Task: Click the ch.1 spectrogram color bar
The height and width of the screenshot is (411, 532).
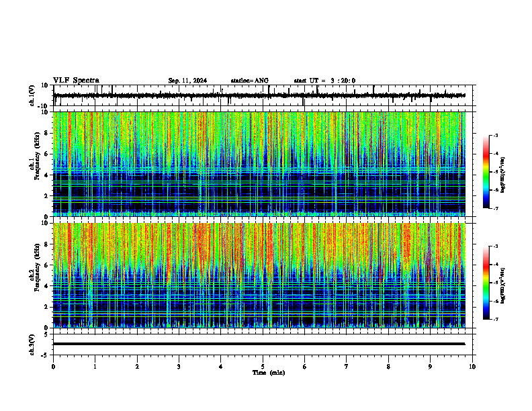Action: [x=486, y=172]
